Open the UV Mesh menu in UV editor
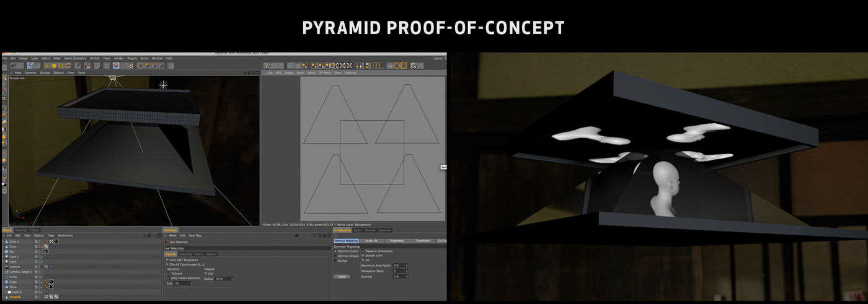868x304 pixels. [325, 72]
